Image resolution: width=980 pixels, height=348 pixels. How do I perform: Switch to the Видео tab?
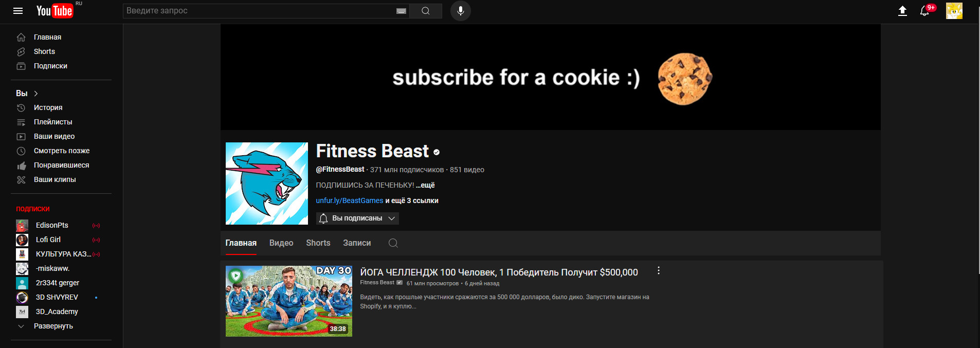click(x=281, y=243)
